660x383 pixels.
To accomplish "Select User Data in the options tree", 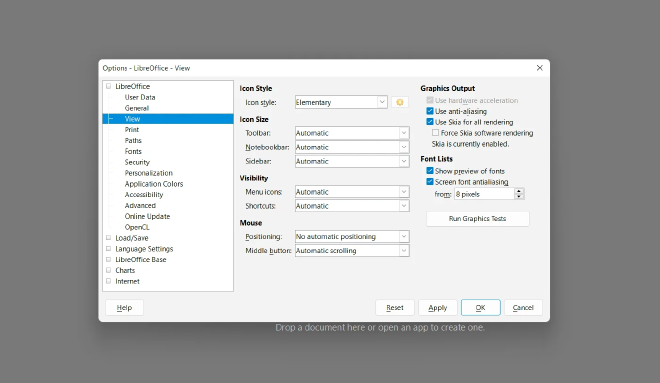I will point(140,97).
